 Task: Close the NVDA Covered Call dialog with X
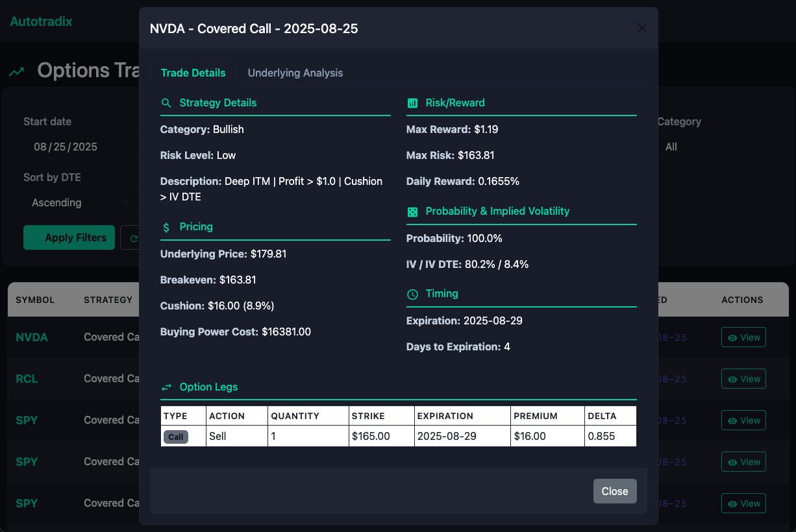pyautogui.click(x=641, y=28)
